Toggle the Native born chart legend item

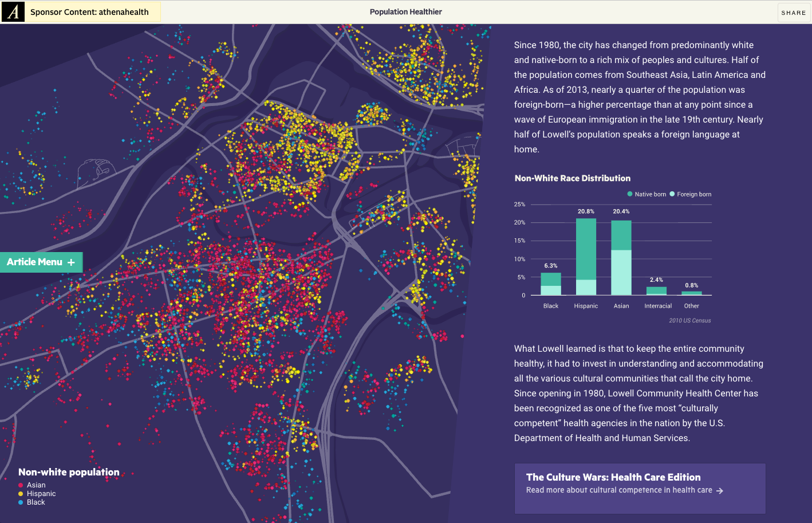tap(647, 194)
